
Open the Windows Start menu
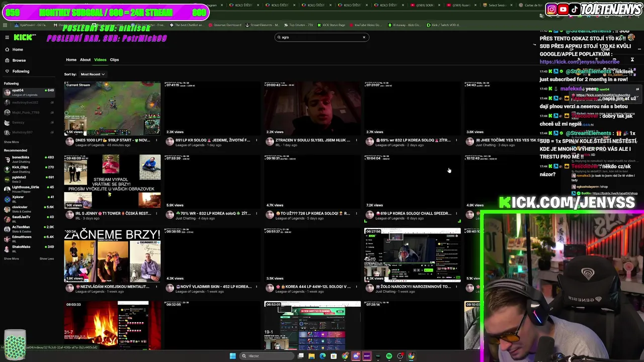(x=232, y=356)
